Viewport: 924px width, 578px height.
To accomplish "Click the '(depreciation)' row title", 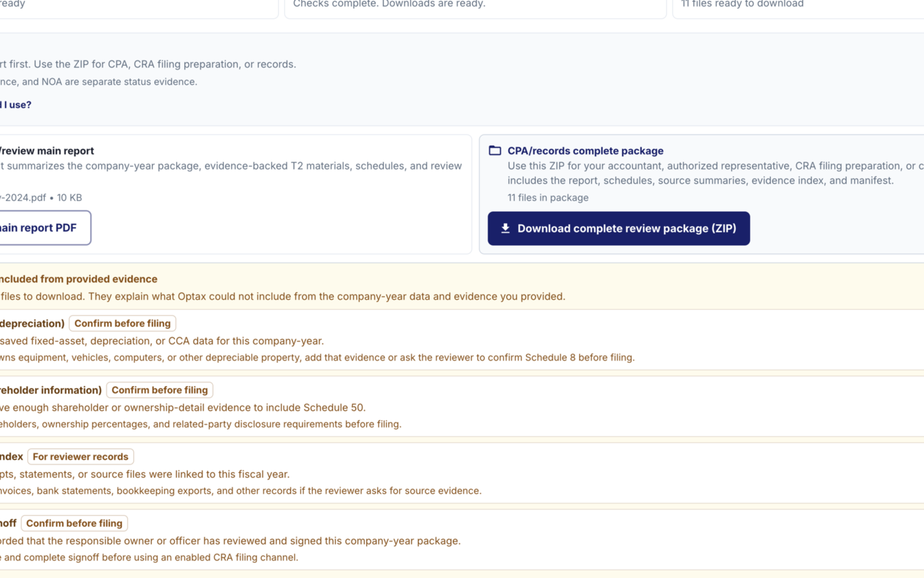I will click(32, 324).
